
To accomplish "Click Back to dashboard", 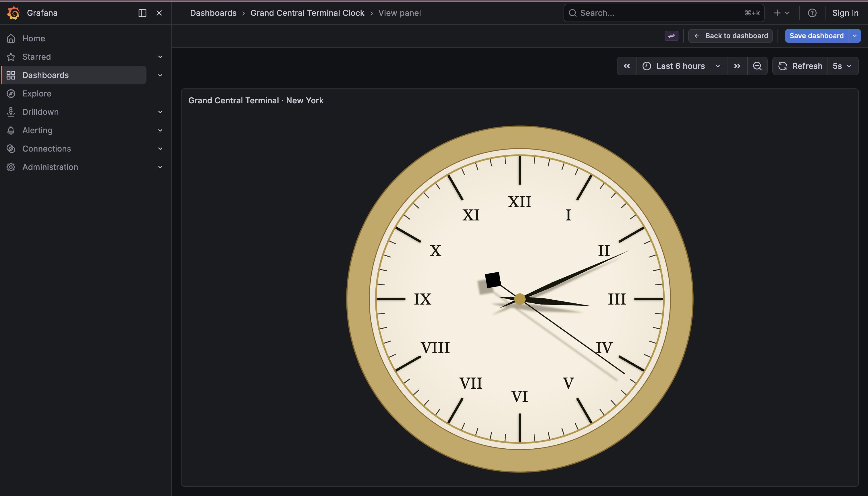I will click(x=731, y=36).
